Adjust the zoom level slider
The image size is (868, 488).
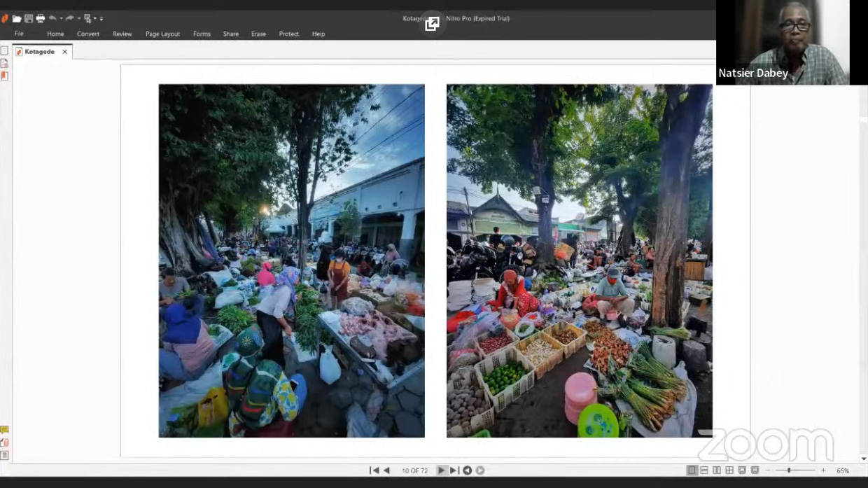pos(789,470)
